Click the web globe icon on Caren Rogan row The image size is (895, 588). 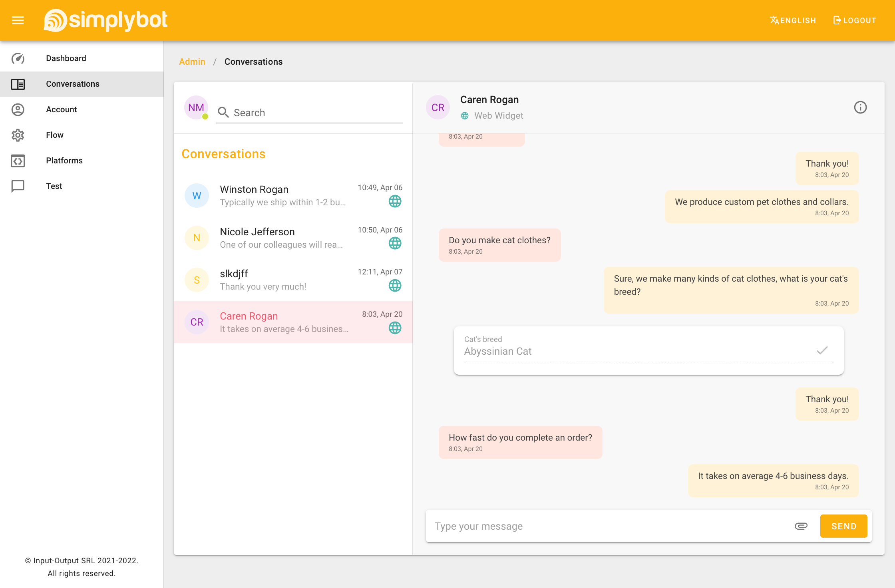[x=395, y=328]
